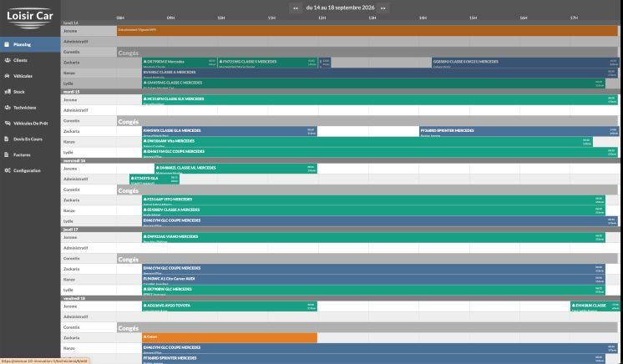
Task: Click Administratif row label under mercredi 16
Action: click(75, 179)
